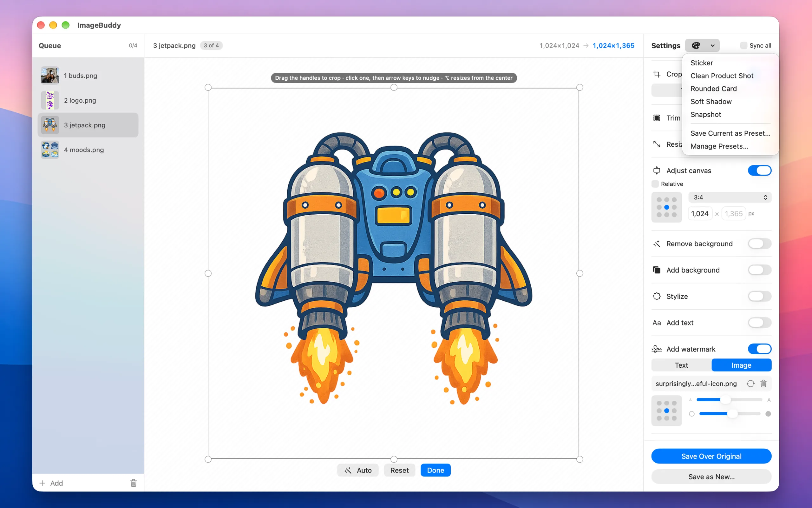Image resolution: width=812 pixels, height=508 pixels.
Task: Click the bottom-right crop handle
Action: point(580,459)
